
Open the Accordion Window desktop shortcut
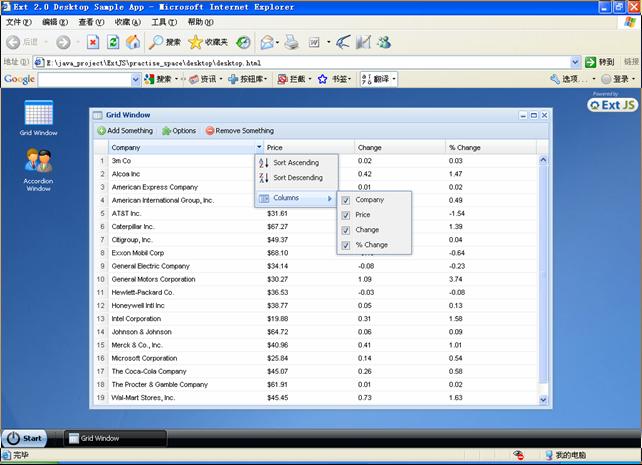click(38, 162)
